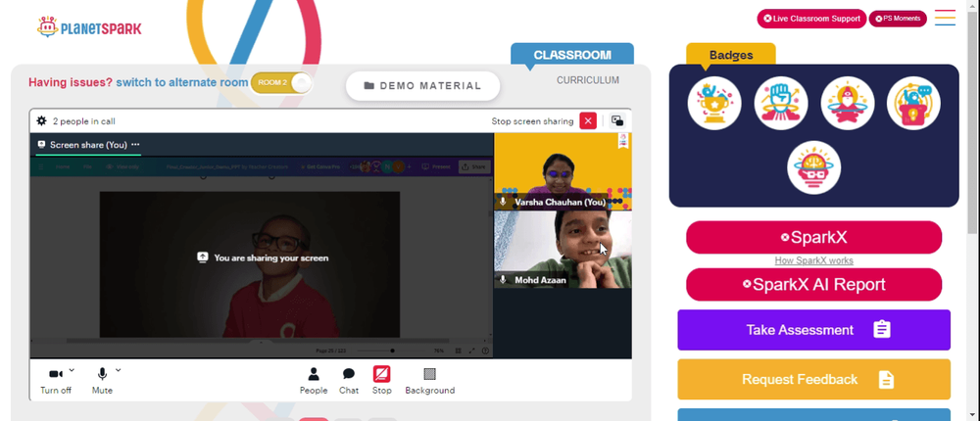Click the folder icon in Demo Material
This screenshot has height=421, width=980.
(368, 85)
